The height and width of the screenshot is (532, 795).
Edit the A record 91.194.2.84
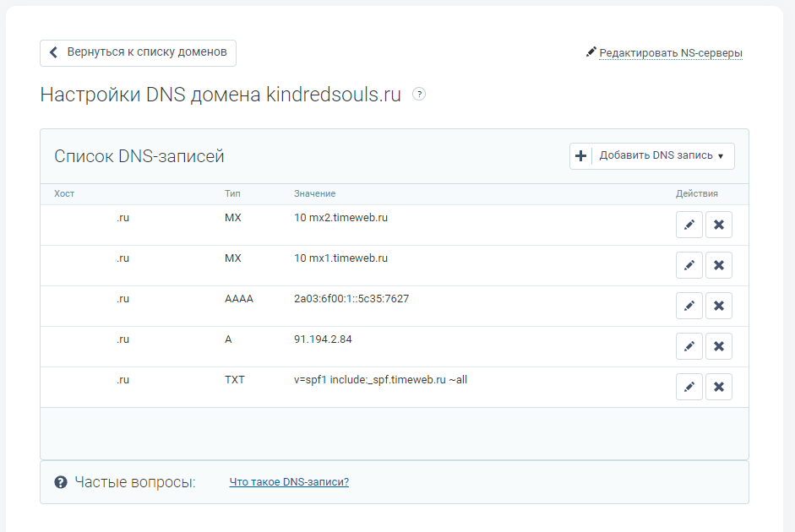689,346
